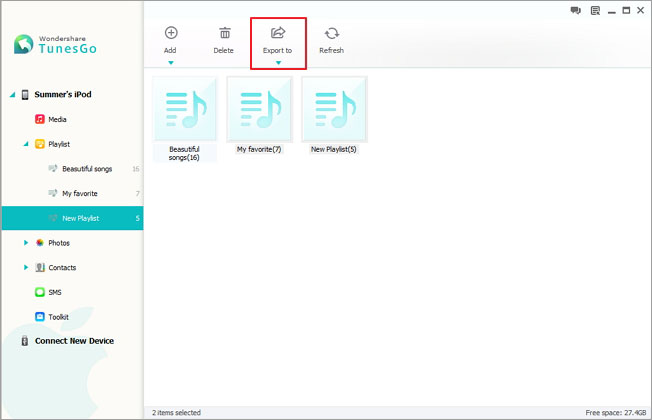The width and height of the screenshot is (652, 420).
Task: Click the green SMS icon
Action: point(40,292)
